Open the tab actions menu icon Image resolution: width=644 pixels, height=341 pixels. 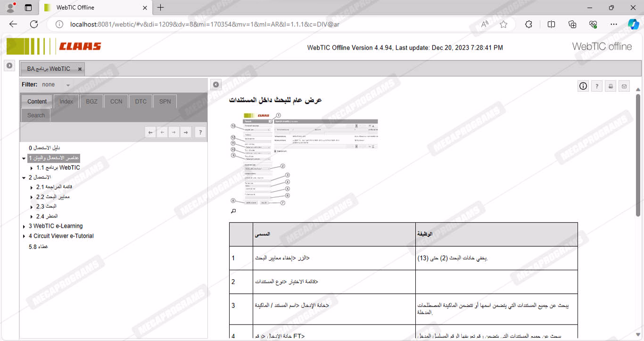28,8
